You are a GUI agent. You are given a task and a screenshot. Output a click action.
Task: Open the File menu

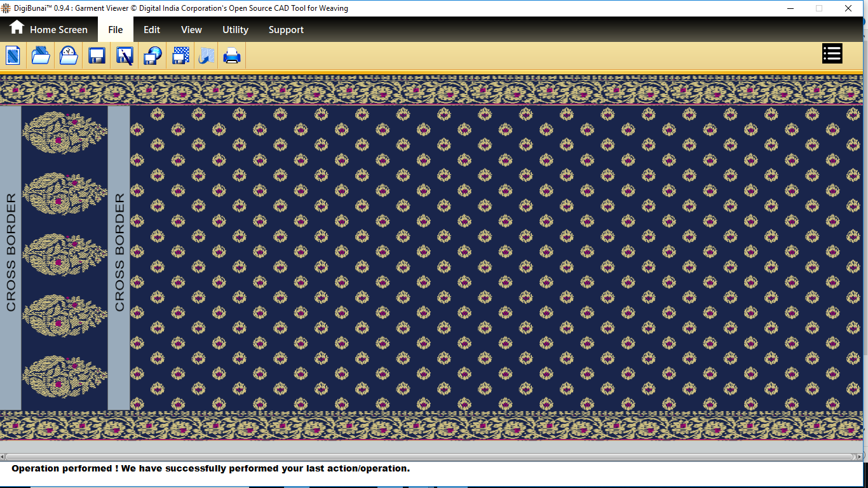tap(115, 30)
